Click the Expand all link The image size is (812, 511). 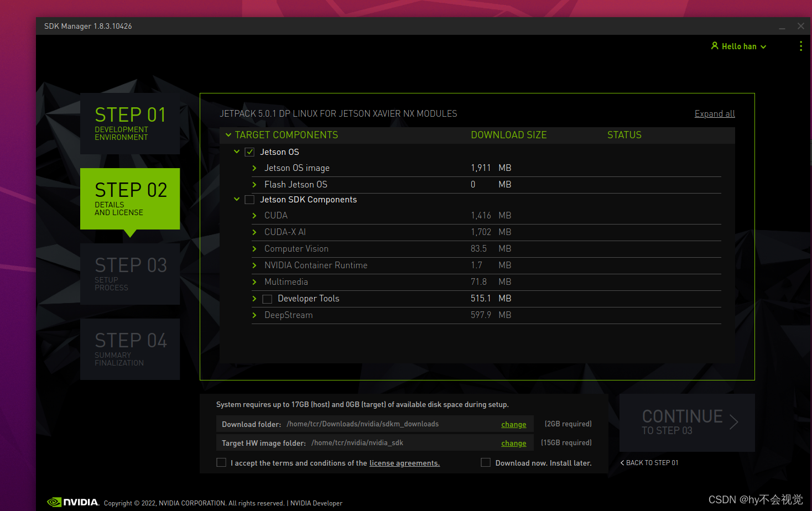pos(715,113)
